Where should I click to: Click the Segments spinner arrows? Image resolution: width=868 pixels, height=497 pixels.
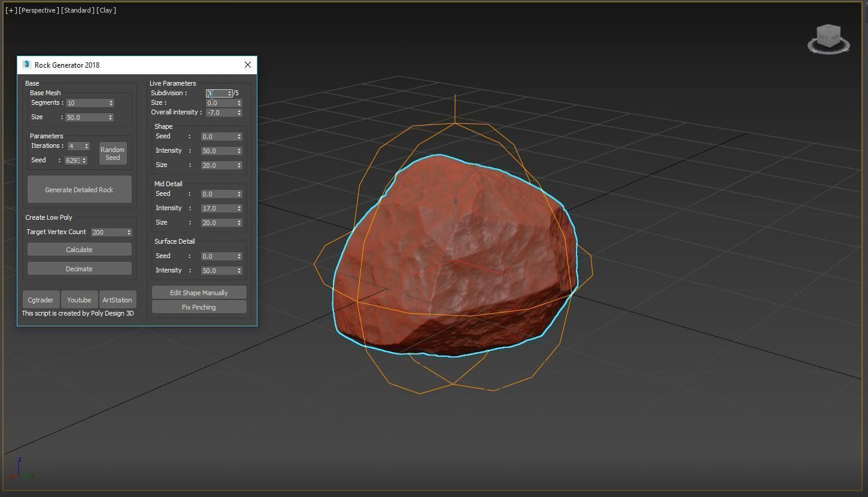(x=111, y=103)
